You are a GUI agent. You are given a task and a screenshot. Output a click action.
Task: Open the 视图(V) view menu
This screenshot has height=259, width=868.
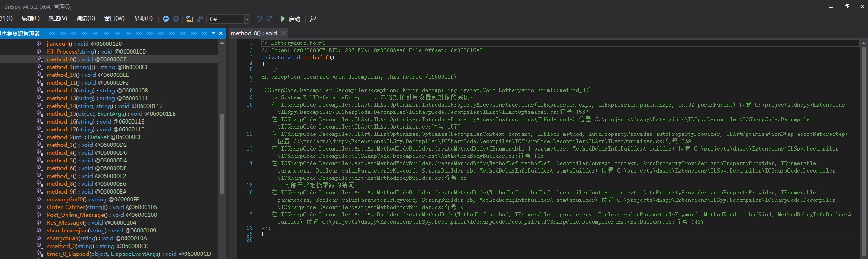point(58,18)
